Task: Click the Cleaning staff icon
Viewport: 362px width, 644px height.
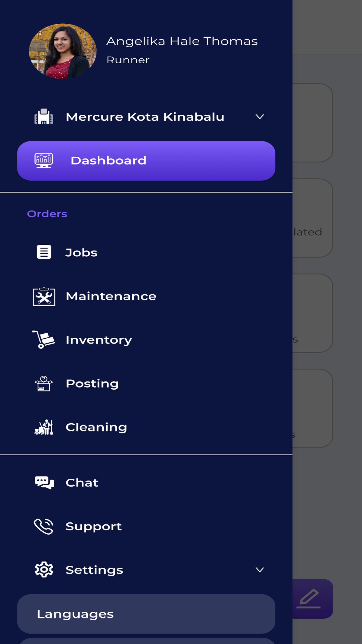Action: point(44,427)
